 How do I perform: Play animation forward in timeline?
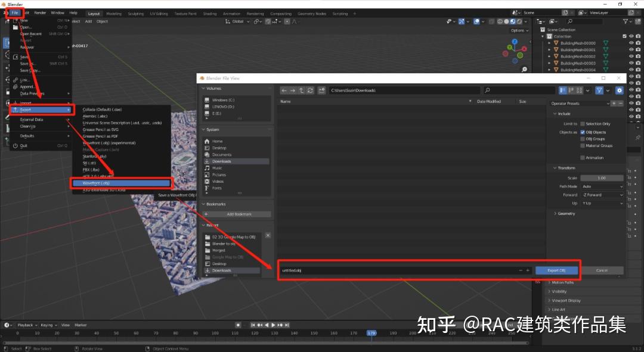click(x=274, y=325)
